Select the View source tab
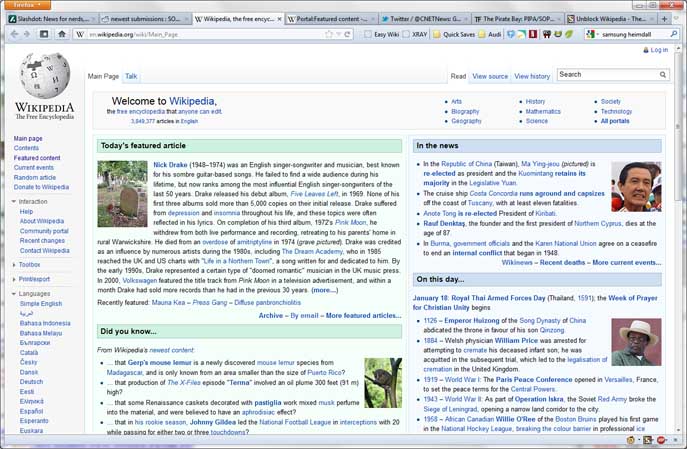 (490, 76)
